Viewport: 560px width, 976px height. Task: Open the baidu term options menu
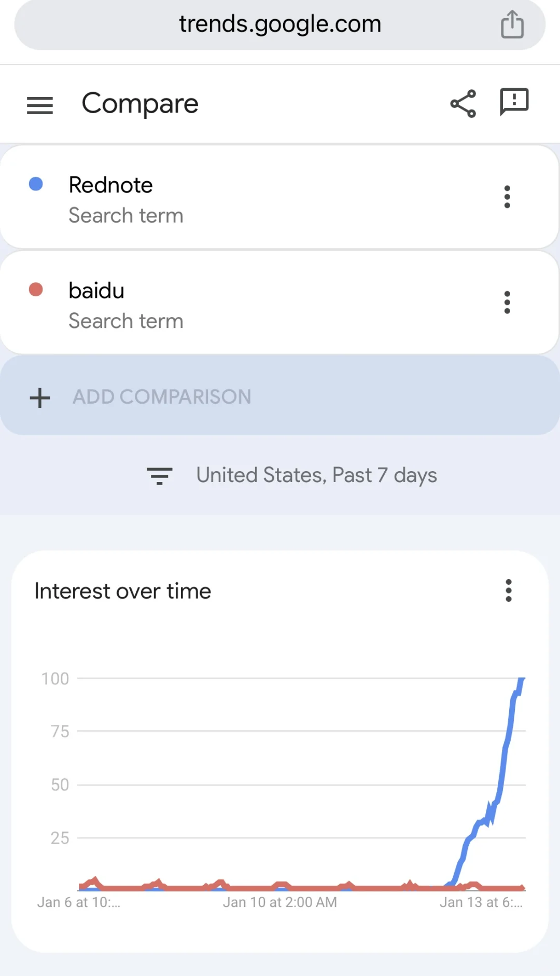click(x=507, y=303)
